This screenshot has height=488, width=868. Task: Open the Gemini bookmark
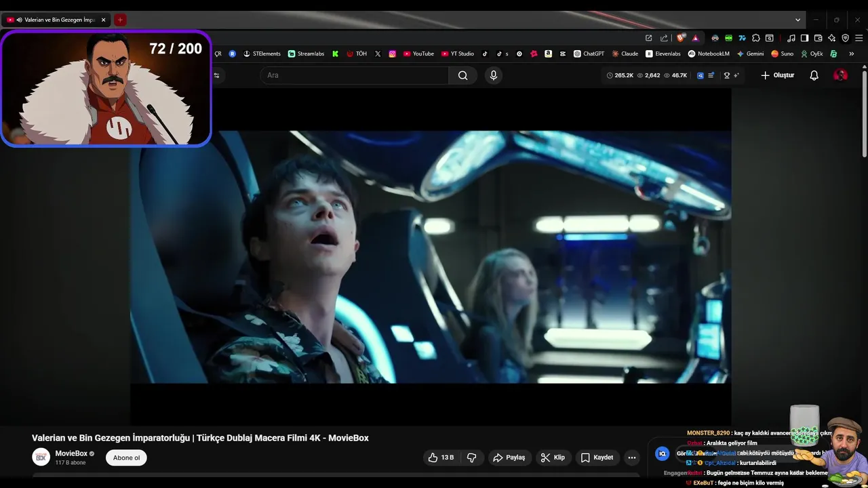[x=751, y=54]
